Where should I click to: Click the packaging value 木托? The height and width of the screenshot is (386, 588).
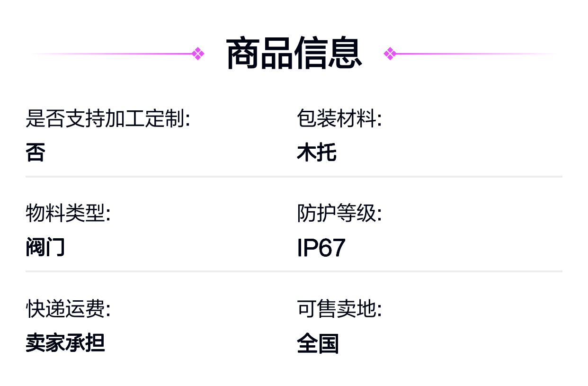pos(317,153)
